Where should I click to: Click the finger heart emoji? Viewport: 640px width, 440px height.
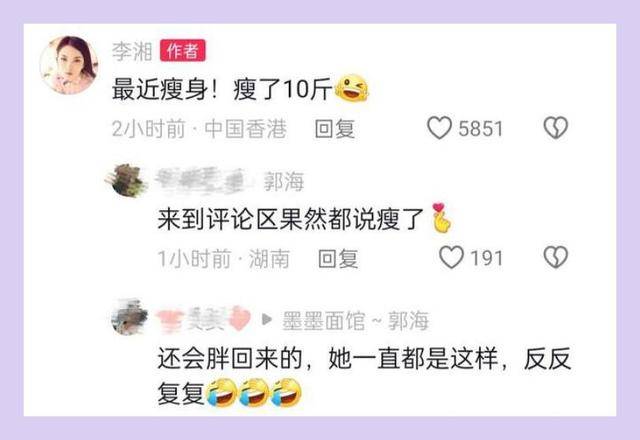coord(442,218)
